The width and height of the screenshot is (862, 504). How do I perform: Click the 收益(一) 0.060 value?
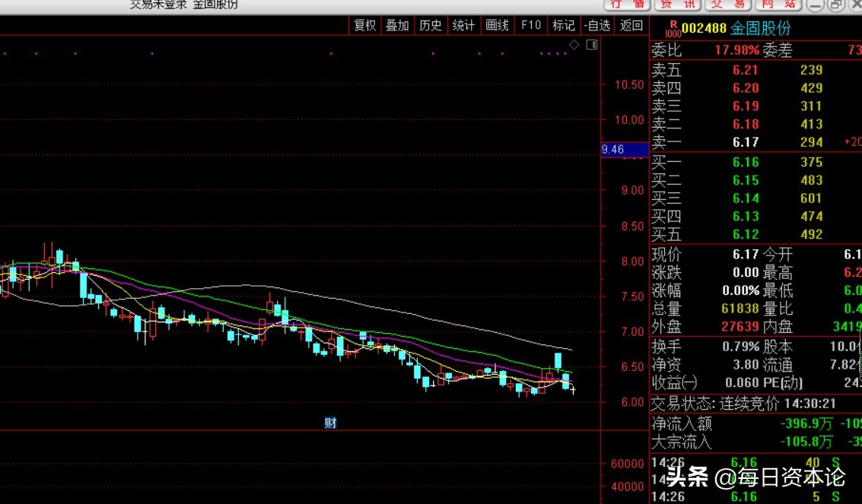(x=742, y=383)
